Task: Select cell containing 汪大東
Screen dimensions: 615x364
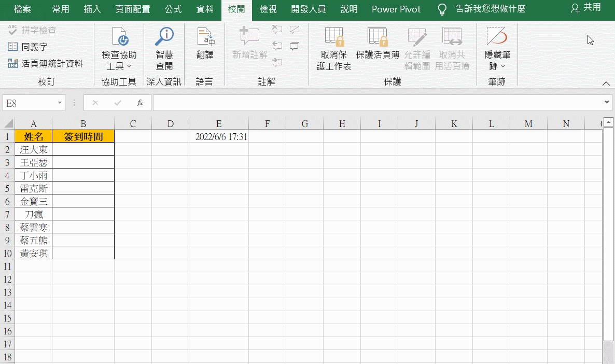Action: point(33,149)
